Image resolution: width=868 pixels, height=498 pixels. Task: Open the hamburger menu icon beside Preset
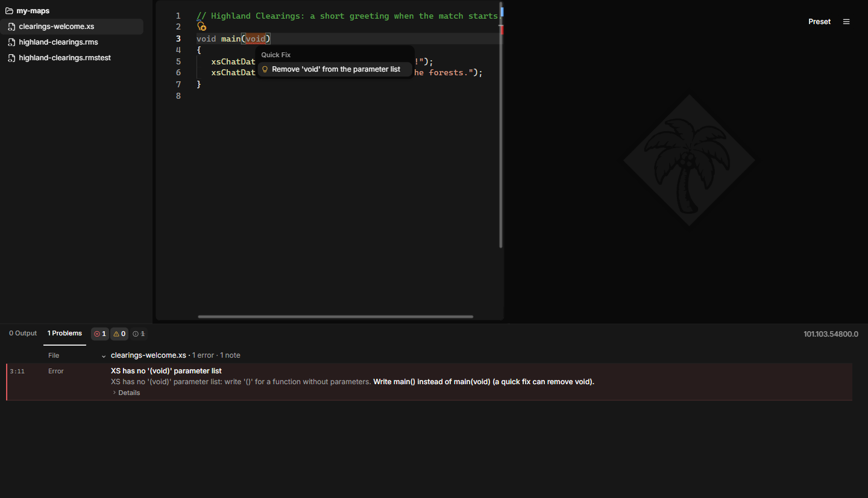click(x=846, y=22)
